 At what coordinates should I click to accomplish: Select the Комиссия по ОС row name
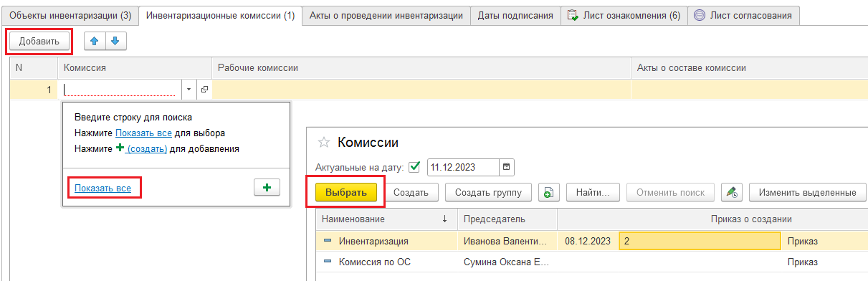pyautogui.click(x=375, y=263)
